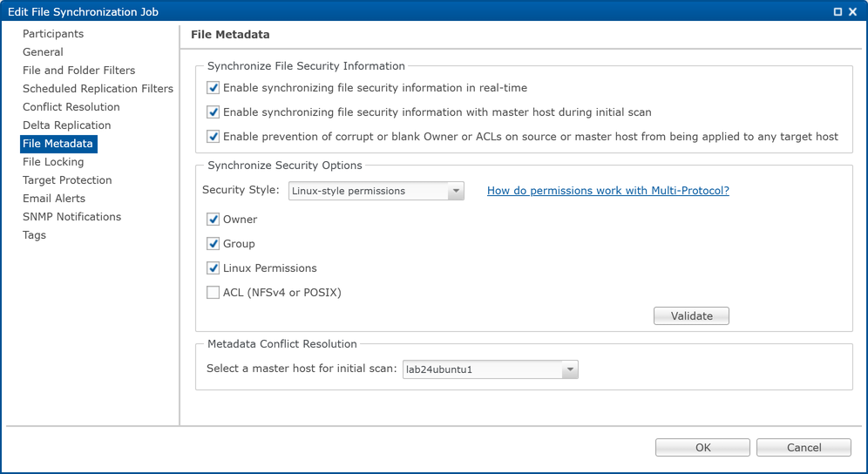868x474 pixels.
Task: Open Scheduled Replication Filters
Action: click(x=98, y=89)
